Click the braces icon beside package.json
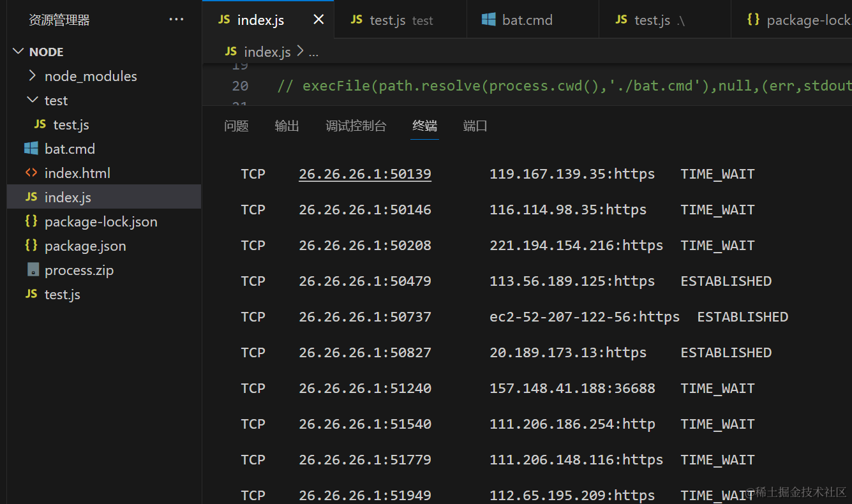This screenshot has height=504, width=852. tap(31, 246)
